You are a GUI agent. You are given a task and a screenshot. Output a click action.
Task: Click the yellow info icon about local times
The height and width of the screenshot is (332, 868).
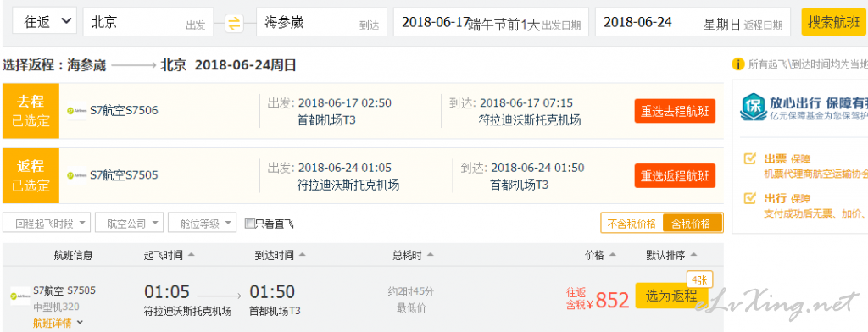pyautogui.click(x=737, y=64)
